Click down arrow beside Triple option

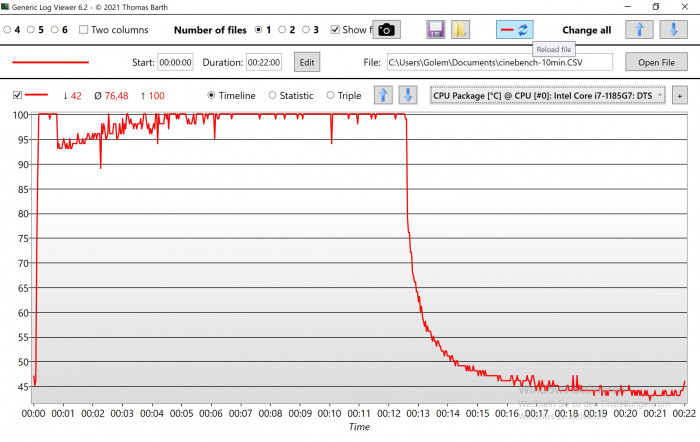coord(407,96)
